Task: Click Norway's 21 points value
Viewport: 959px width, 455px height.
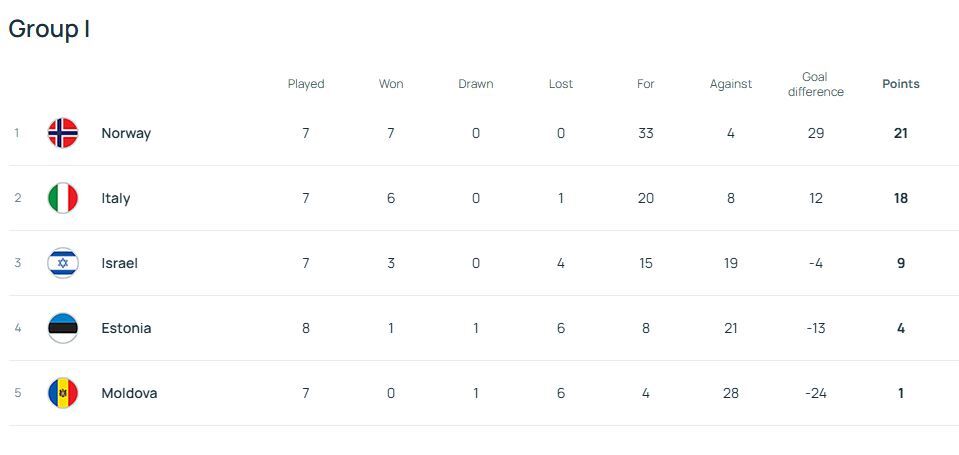Action: click(x=901, y=133)
